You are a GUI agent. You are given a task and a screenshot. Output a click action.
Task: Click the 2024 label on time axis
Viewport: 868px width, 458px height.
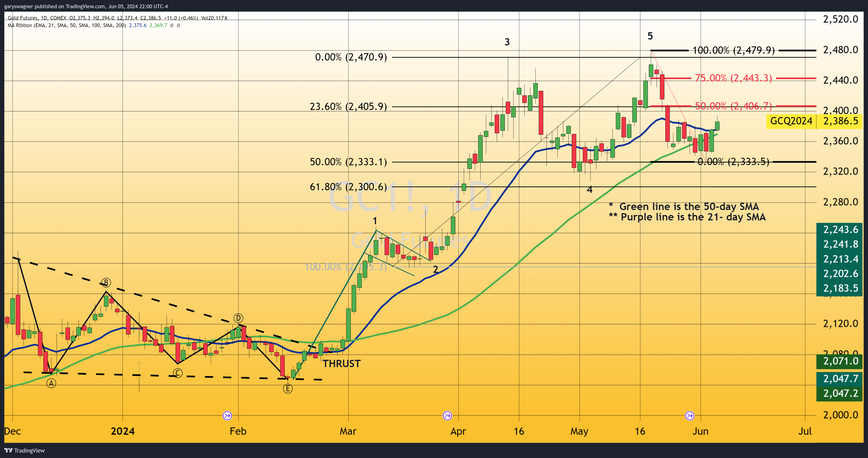[x=123, y=431]
